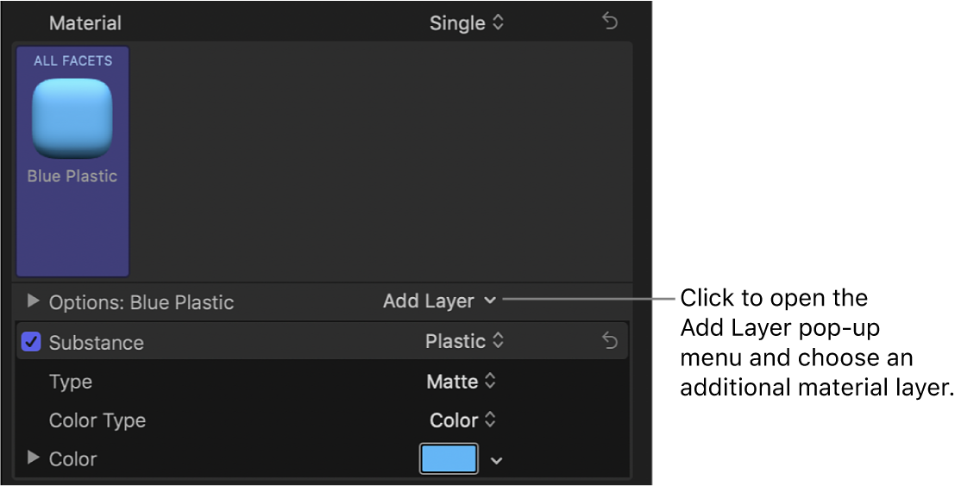Open the Add Layer pop-up menu
The height and width of the screenshot is (487, 980).
click(439, 301)
